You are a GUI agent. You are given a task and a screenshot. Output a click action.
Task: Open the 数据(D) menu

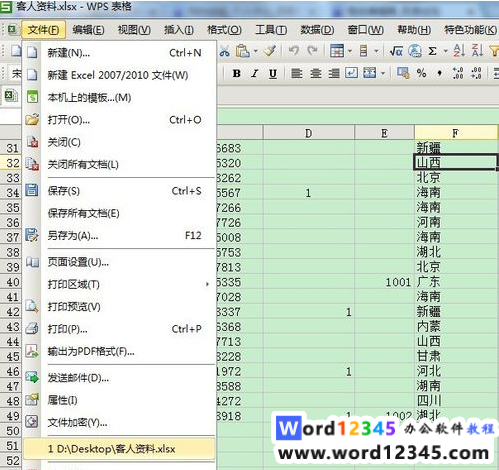[317, 30]
